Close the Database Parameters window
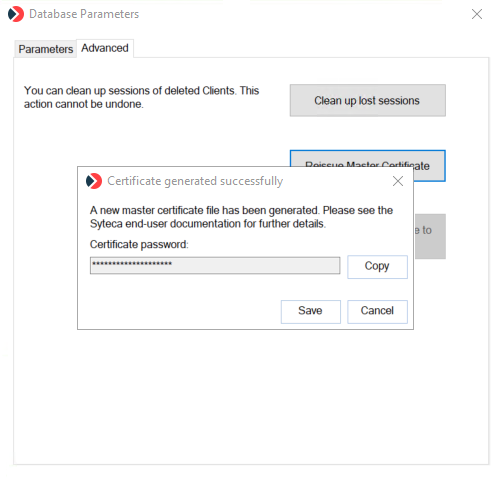The height and width of the screenshot is (480, 504). tap(477, 14)
